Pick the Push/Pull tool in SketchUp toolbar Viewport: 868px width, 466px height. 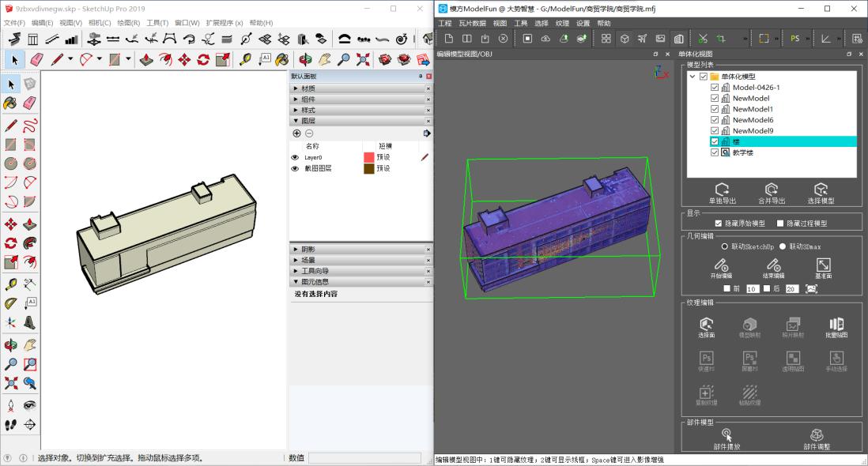click(146, 59)
